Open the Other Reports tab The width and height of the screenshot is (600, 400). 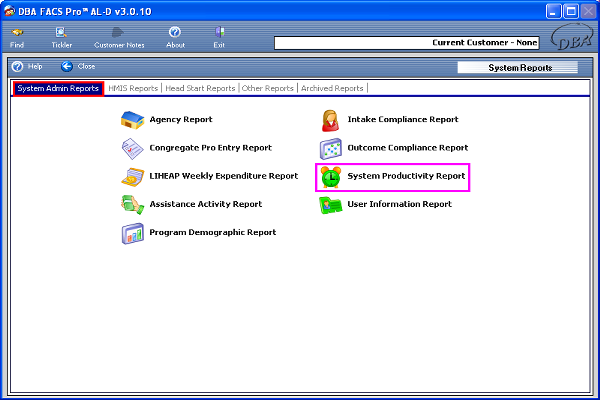point(268,89)
